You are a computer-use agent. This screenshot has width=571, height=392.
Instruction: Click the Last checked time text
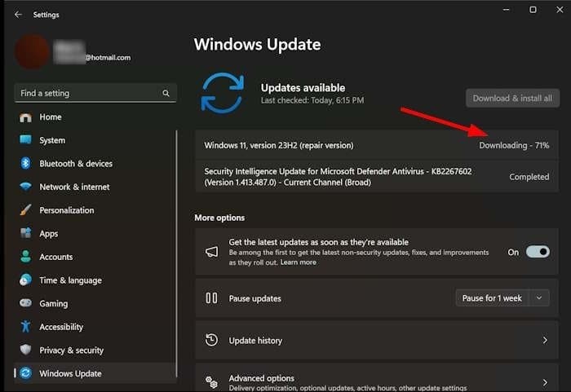[x=312, y=100]
